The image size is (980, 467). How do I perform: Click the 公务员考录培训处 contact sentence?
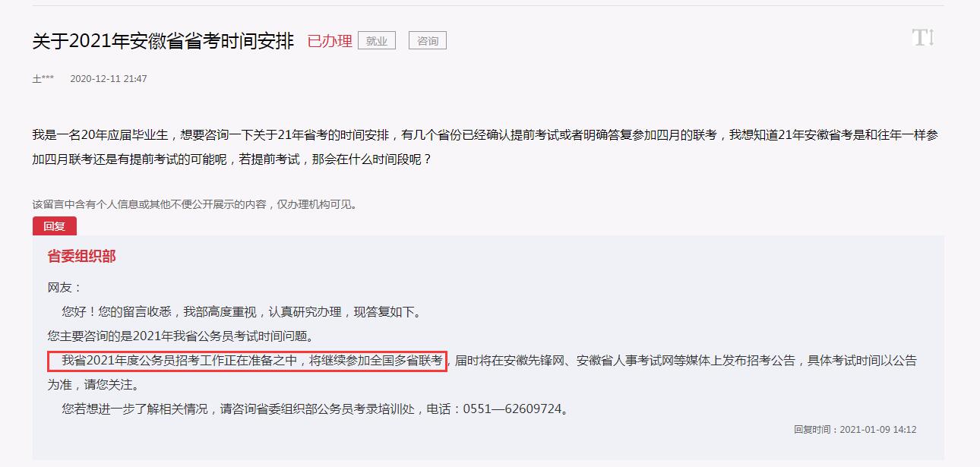tap(315, 409)
